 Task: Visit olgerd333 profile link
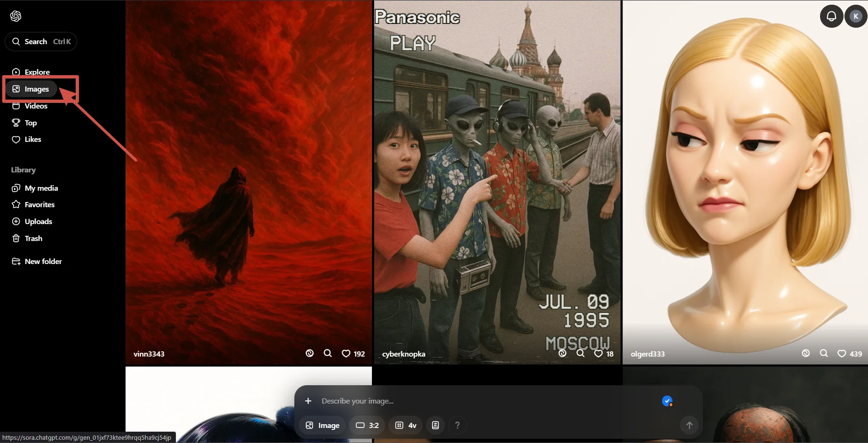[647, 354]
